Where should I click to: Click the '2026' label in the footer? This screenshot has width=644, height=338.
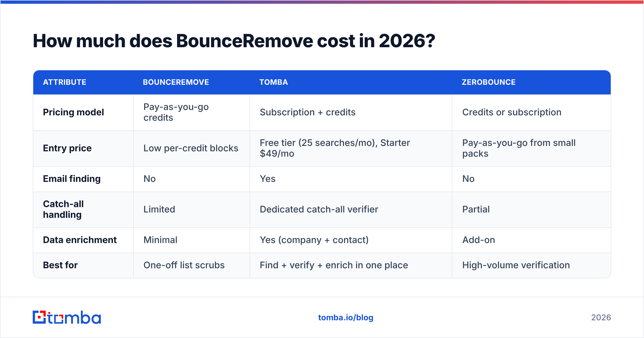601,318
